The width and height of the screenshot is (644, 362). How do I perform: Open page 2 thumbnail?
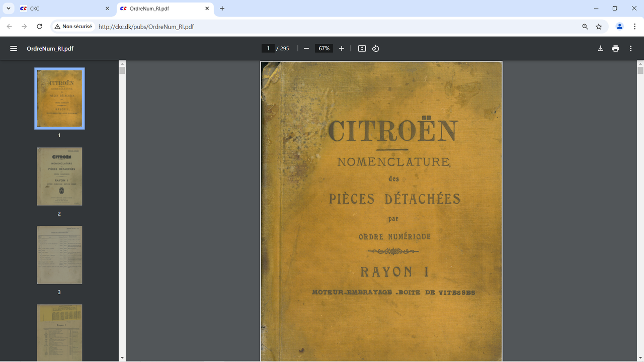pos(59,176)
